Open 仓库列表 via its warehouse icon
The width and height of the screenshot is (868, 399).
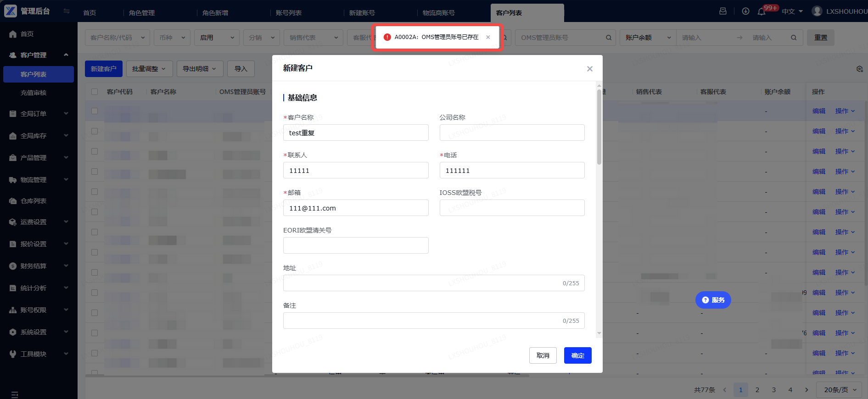click(x=13, y=201)
